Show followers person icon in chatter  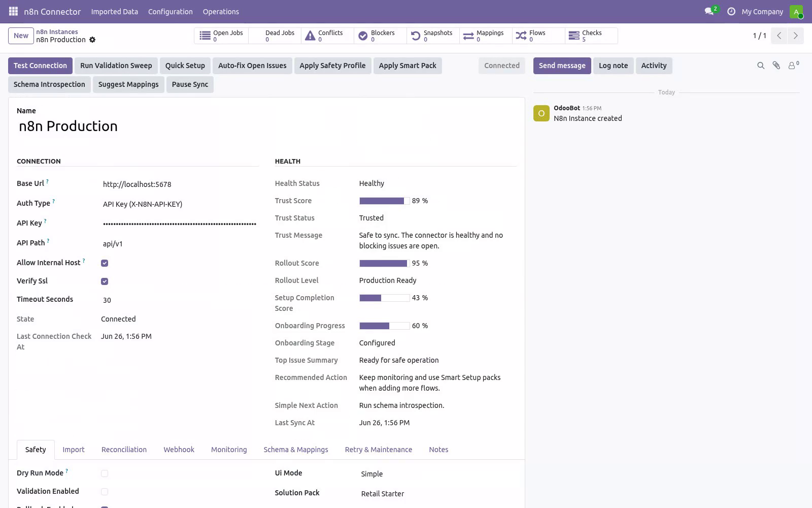pyautogui.click(x=792, y=65)
